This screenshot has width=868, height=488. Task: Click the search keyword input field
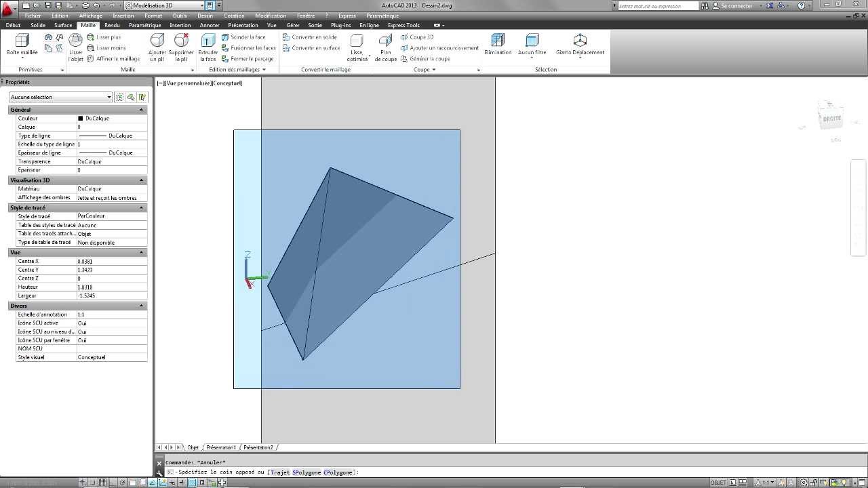[658, 5]
